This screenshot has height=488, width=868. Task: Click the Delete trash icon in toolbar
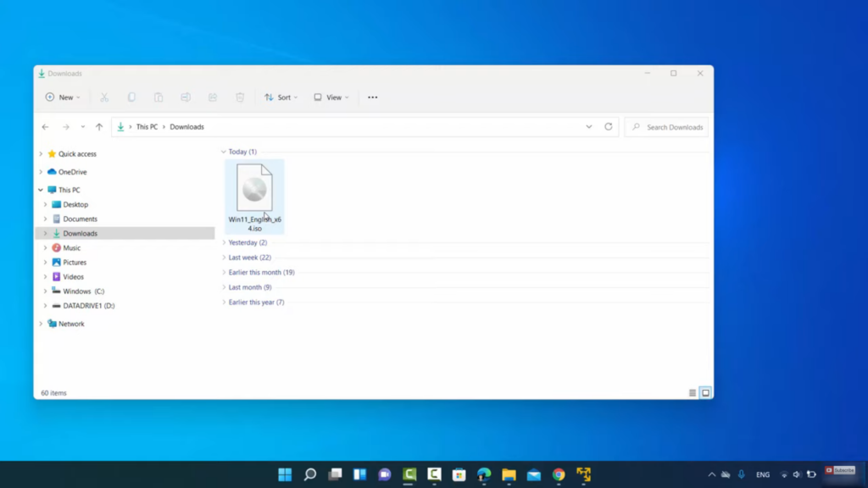point(240,97)
